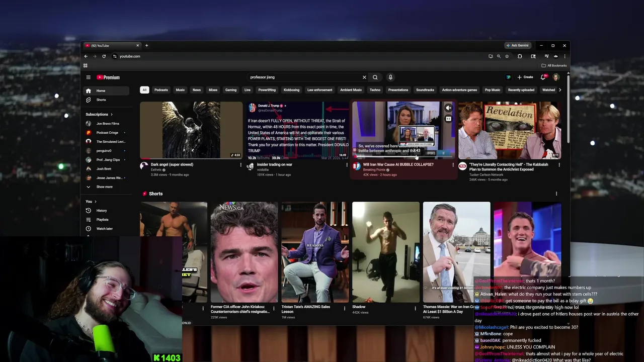The height and width of the screenshot is (362, 644).
Task: Select the Kickboxing filter chip
Action: pos(291,90)
